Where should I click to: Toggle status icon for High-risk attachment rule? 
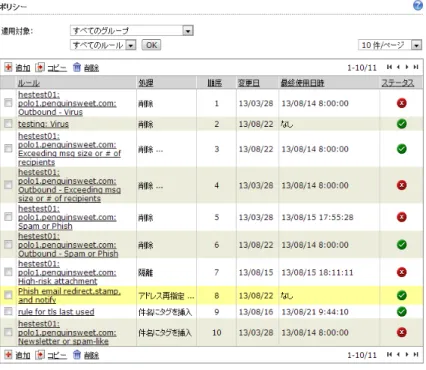pyautogui.click(x=402, y=272)
